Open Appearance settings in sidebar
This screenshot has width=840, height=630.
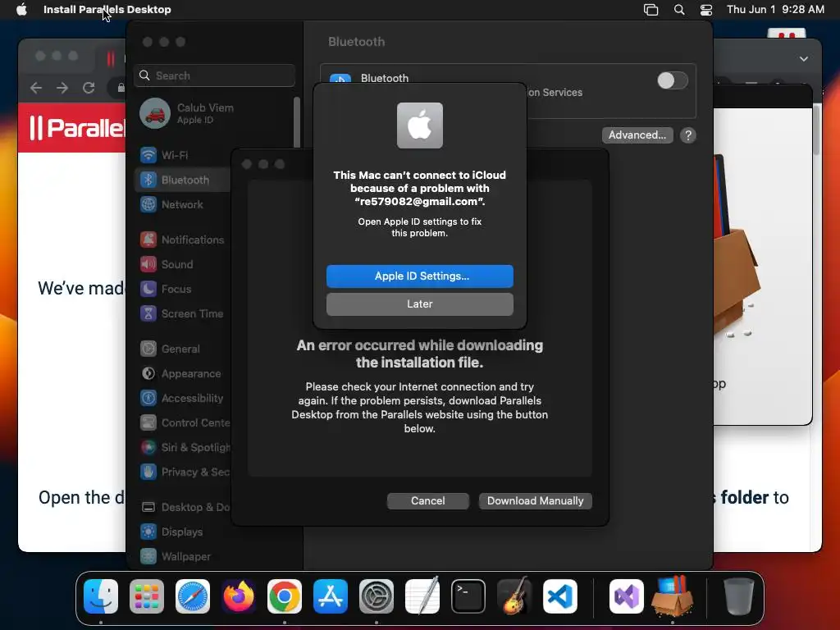coord(182,374)
